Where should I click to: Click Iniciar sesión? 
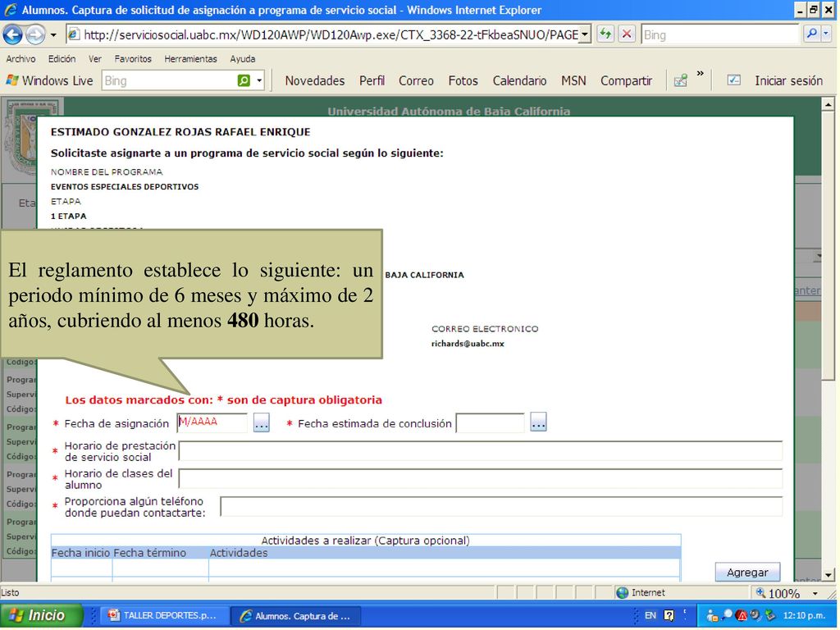[788, 81]
